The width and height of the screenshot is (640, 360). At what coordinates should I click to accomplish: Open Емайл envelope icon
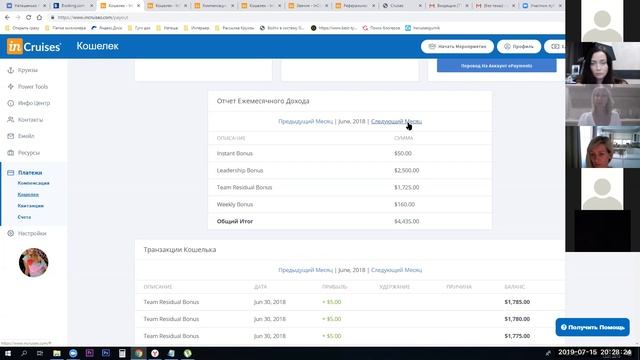point(11,136)
